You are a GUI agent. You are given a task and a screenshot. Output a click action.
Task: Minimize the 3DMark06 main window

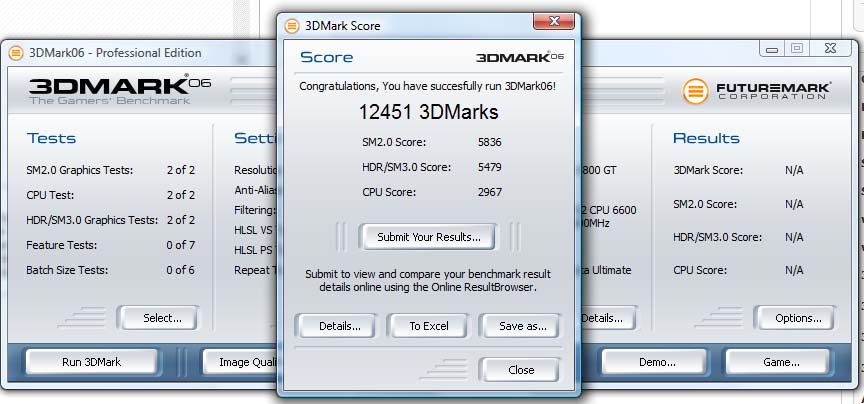pyautogui.click(x=771, y=49)
